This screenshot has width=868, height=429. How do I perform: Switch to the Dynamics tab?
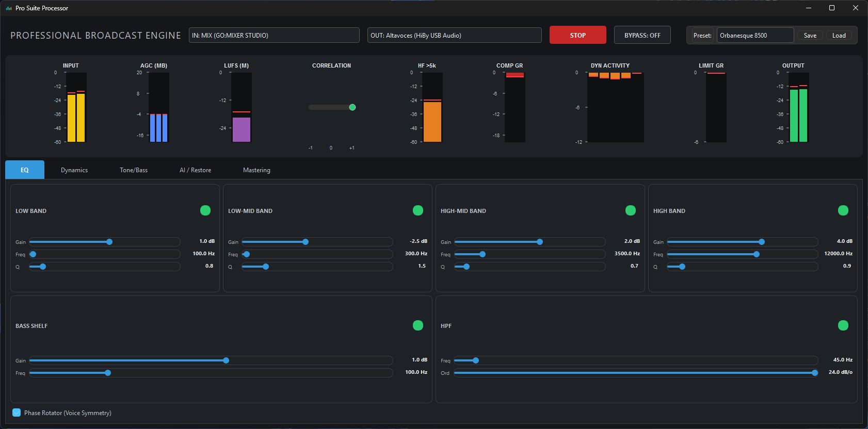(74, 170)
